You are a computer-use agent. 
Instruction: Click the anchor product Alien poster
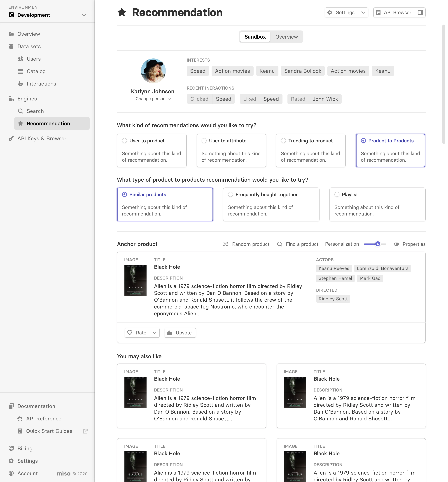pos(135,280)
